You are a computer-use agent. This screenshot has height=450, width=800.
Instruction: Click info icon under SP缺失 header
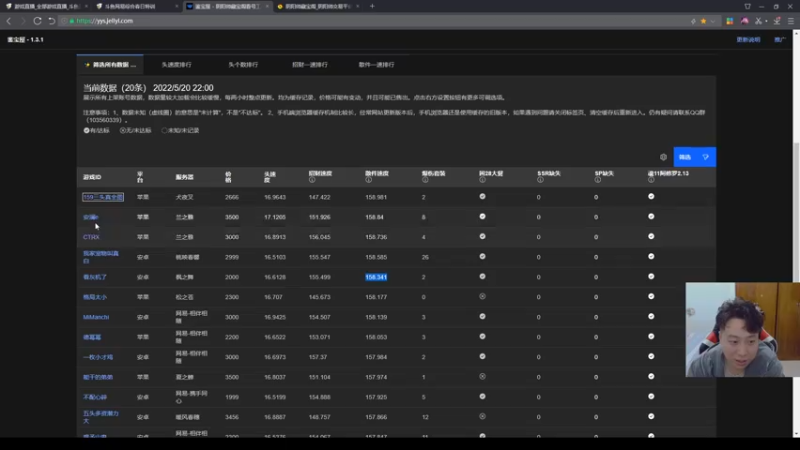(597, 180)
